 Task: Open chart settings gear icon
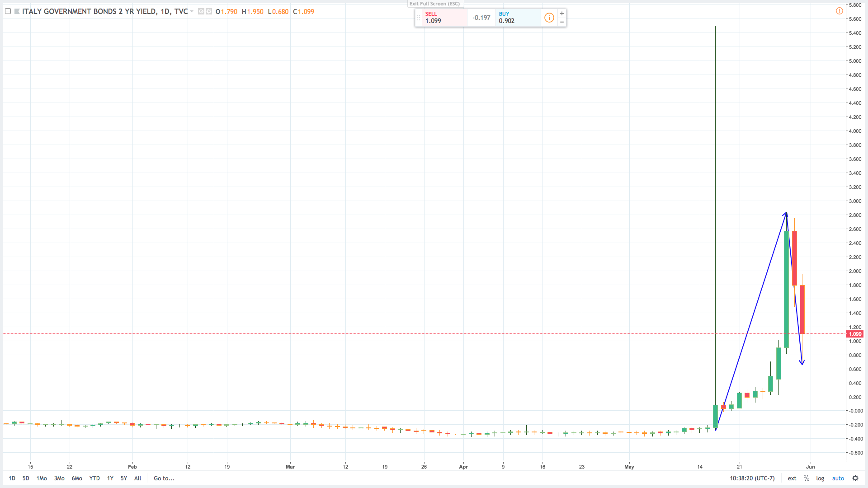855,478
